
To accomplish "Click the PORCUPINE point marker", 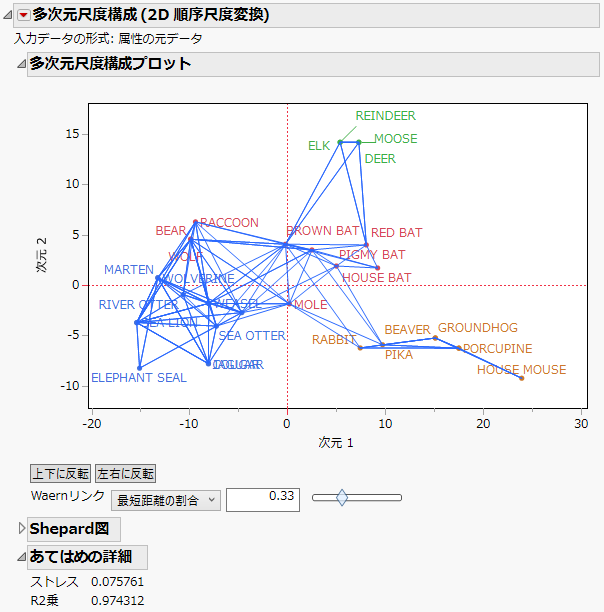I will click(459, 348).
